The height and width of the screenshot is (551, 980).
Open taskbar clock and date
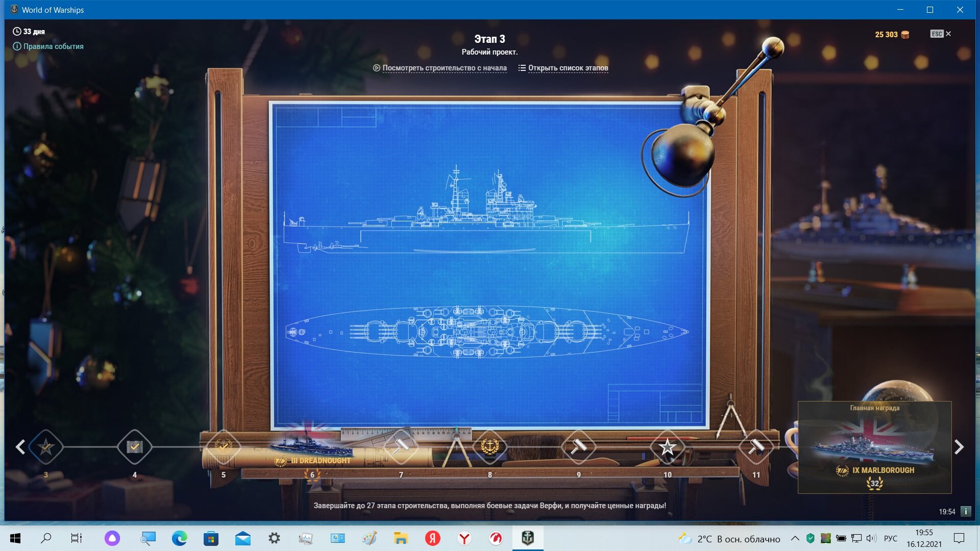click(x=924, y=538)
